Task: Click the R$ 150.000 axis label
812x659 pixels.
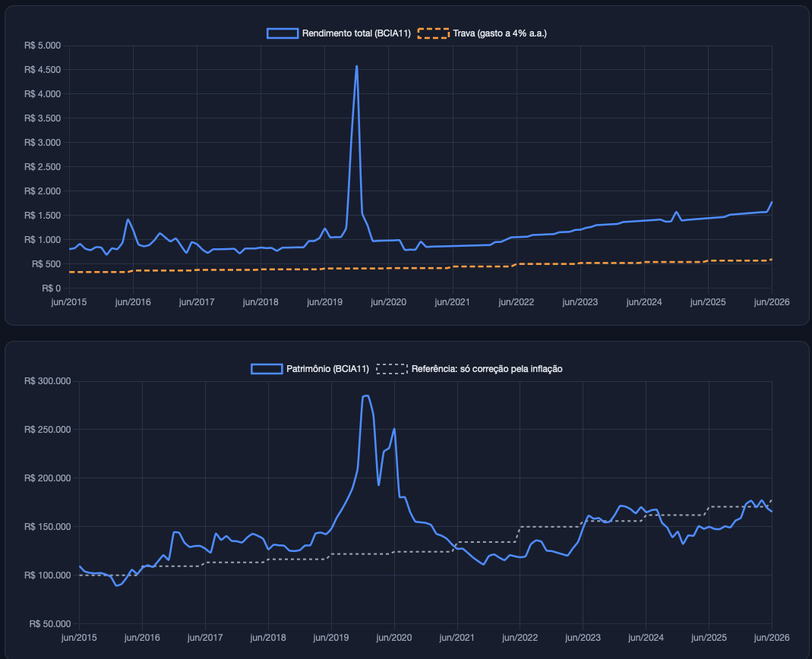Action: [48, 526]
